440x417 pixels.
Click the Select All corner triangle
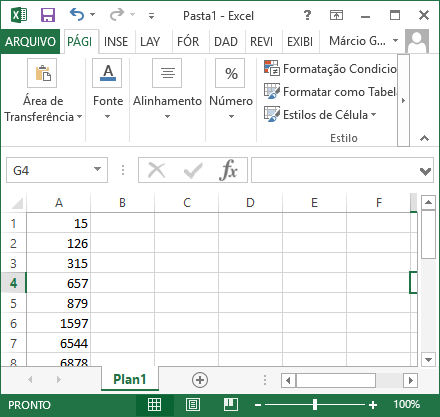[16, 203]
